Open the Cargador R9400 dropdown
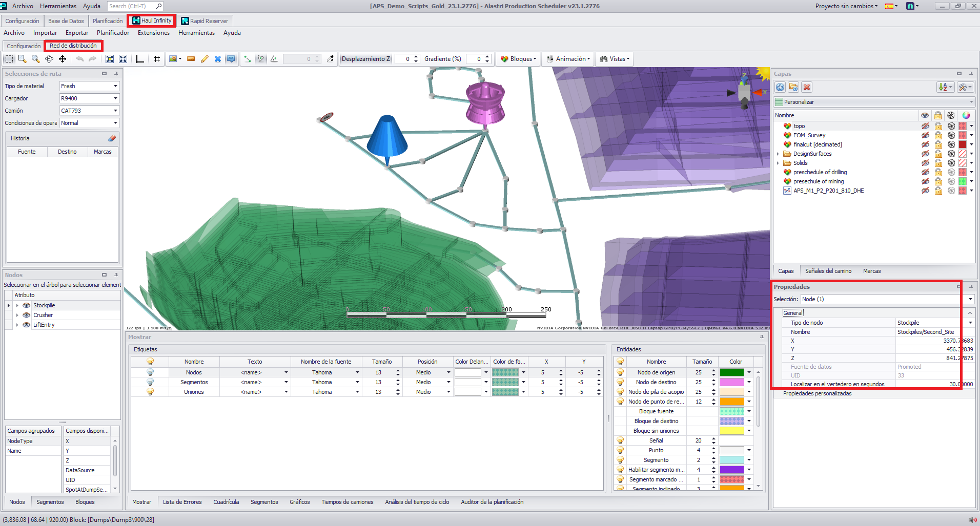Screen dimensions: 980x526 tap(115, 98)
